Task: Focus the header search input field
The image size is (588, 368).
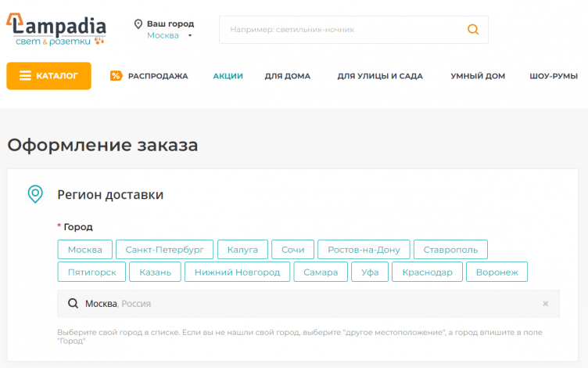Action: (353, 30)
